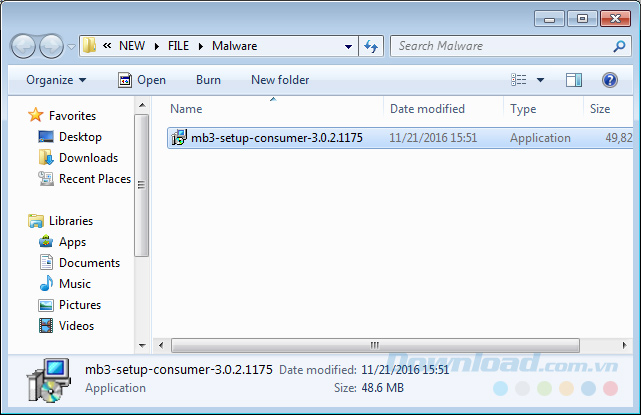Open Help with the question mark icon
This screenshot has height=415, width=641.
click(x=610, y=80)
